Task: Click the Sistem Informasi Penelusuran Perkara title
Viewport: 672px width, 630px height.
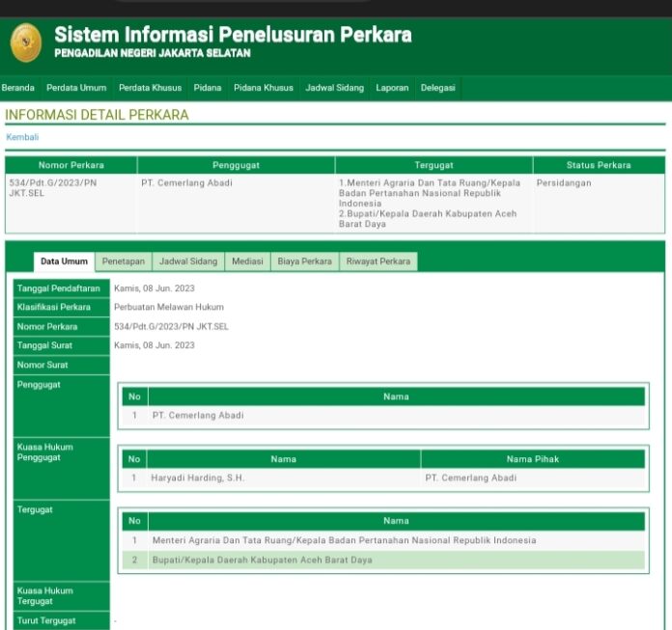Action: point(233,36)
